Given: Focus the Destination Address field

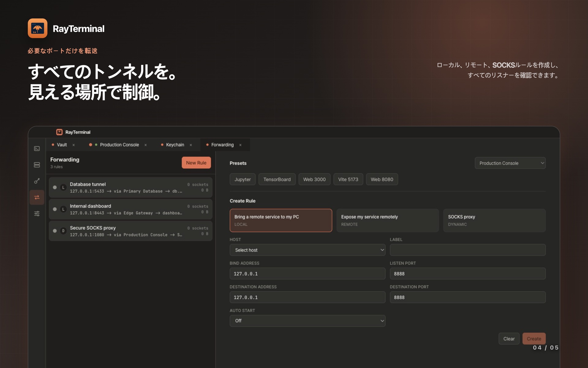Looking at the screenshot, I should [x=307, y=297].
